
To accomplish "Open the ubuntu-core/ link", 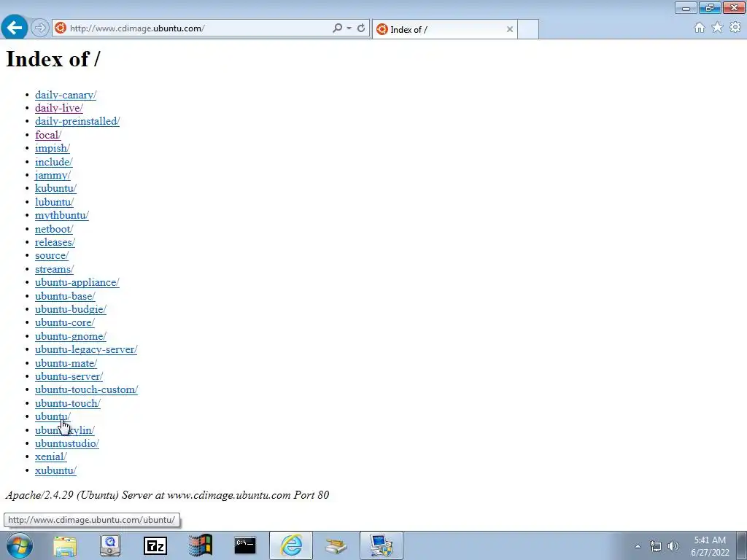I will pos(65,323).
